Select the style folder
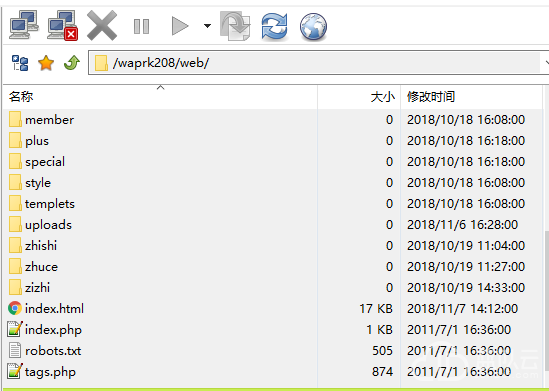This screenshot has height=391, width=549. (x=273, y=183)
